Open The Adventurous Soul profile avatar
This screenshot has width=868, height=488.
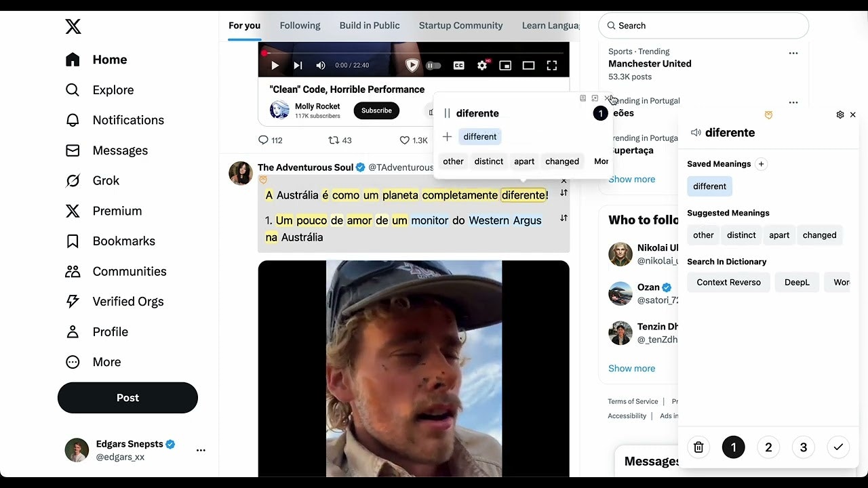pos(241,173)
